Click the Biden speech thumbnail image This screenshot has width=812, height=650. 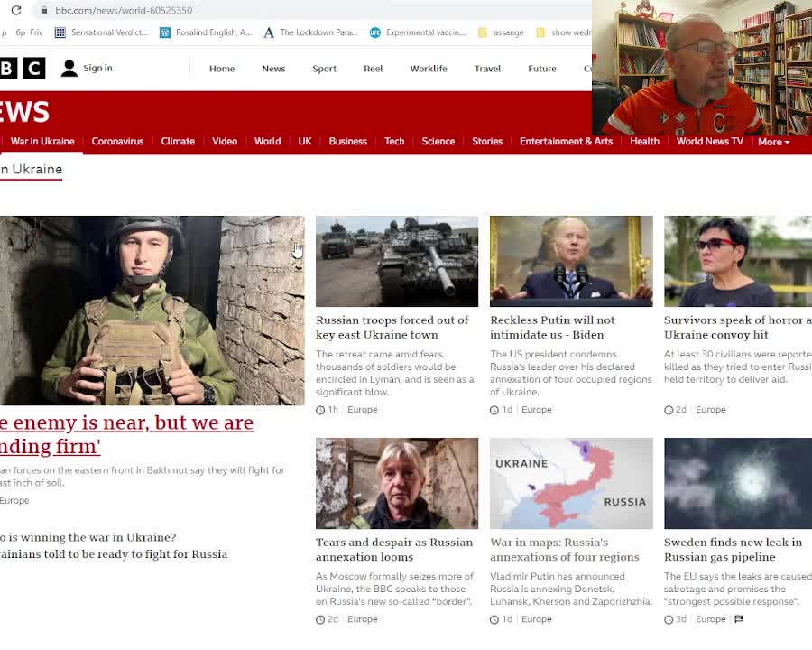click(x=570, y=261)
